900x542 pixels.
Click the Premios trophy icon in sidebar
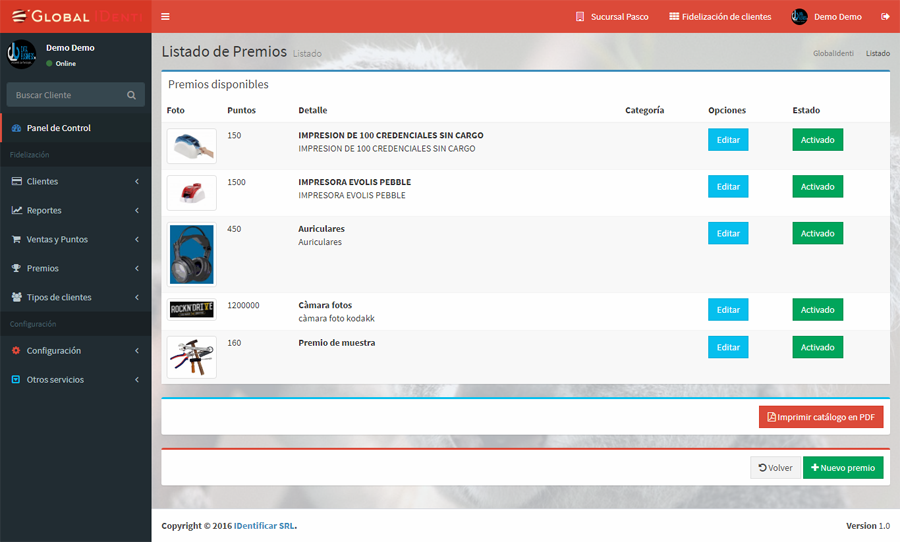(x=16, y=268)
